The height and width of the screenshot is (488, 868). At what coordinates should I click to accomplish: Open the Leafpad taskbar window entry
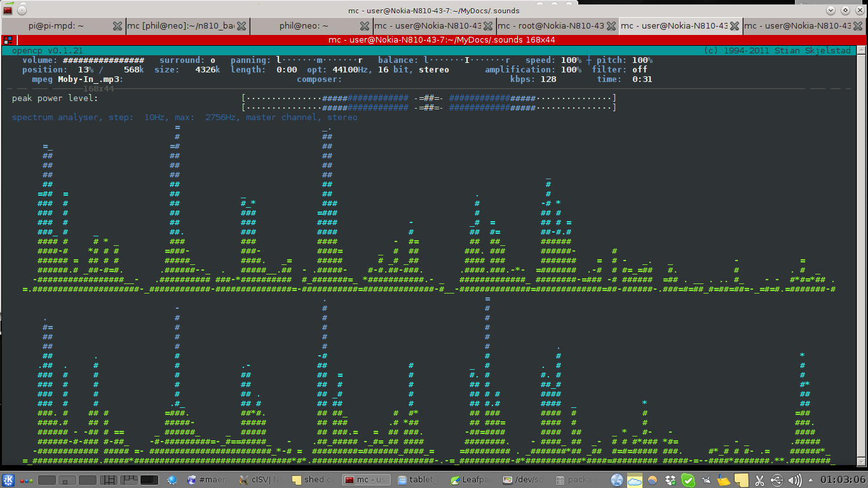click(472, 480)
